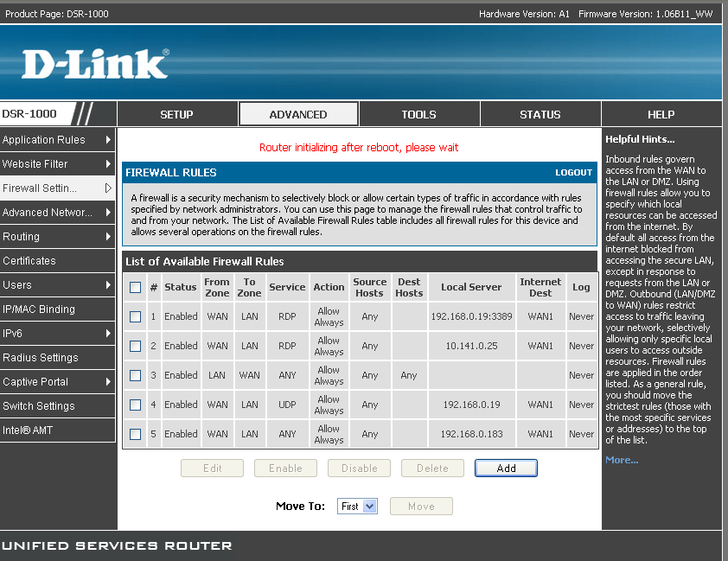Expand the Website Filter submenu arrow
The width and height of the screenshot is (728, 561).
coord(108,163)
